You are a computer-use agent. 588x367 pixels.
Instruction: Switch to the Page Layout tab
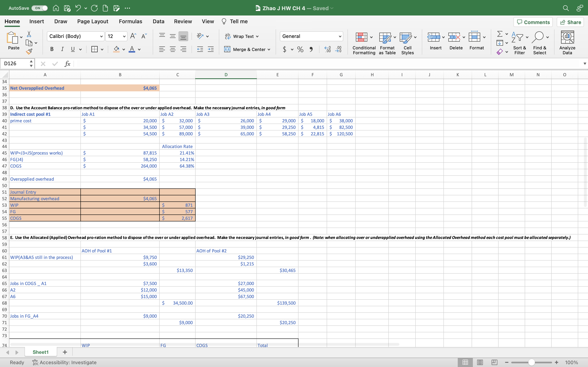click(92, 21)
